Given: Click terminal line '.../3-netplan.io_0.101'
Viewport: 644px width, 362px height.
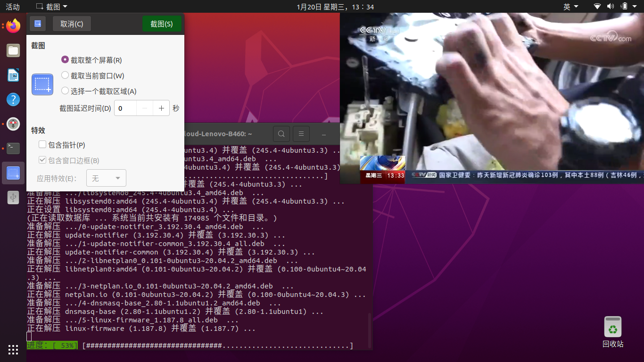Looking at the screenshot, I should point(160,286).
